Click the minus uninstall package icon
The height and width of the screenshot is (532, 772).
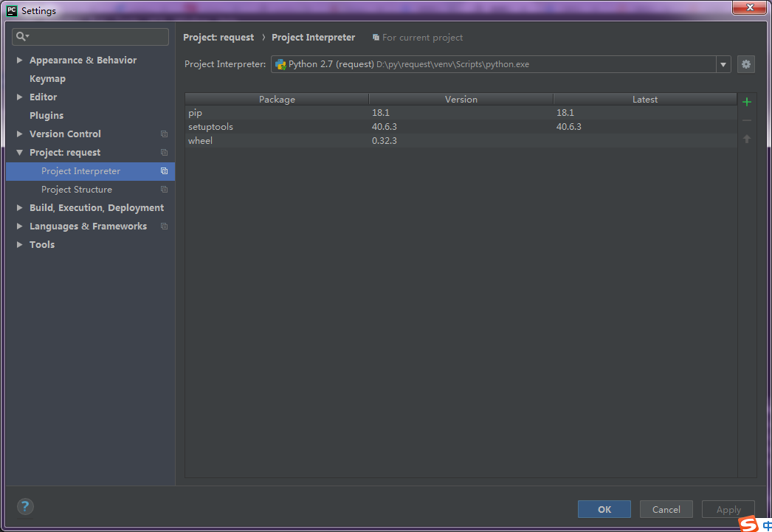coord(746,120)
